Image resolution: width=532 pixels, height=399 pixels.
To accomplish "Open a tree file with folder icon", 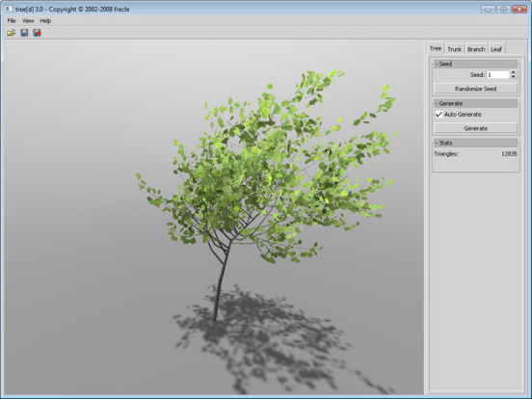I will (12, 33).
